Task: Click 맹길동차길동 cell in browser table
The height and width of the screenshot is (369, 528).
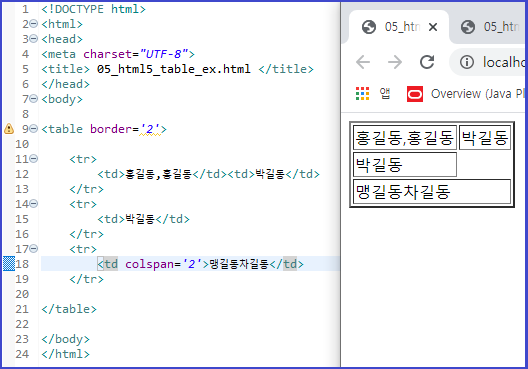Action: 432,192
